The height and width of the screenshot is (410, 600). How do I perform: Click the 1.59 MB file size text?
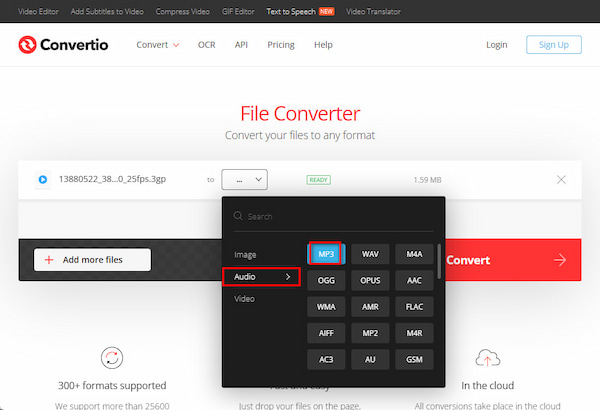(x=427, y=180)
